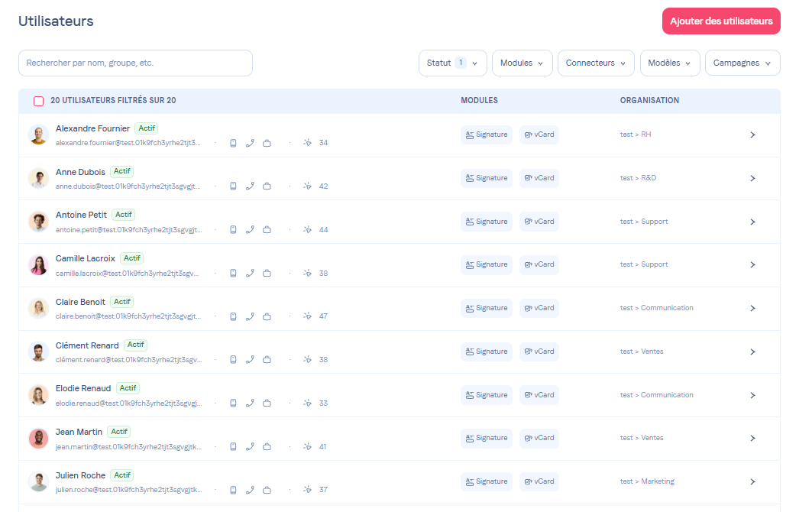Open Elodie Renaud's details via chevron
The width and height of the screenshot is (812, 512).
point(752,395)
